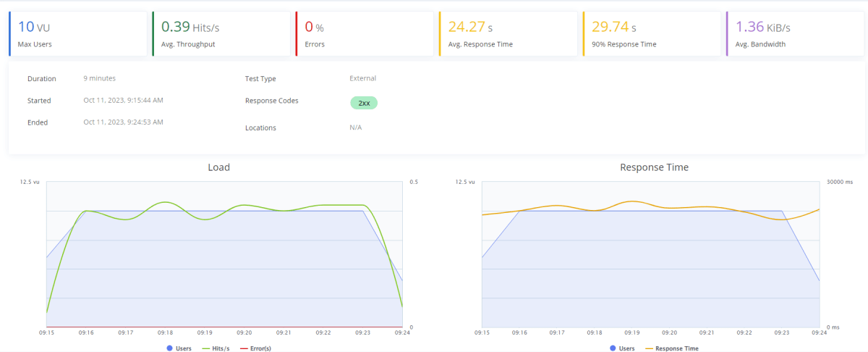The height and width of the screenshot is (352, 868).
Task: Click the Response Time chart title
Action: point(654,167)
